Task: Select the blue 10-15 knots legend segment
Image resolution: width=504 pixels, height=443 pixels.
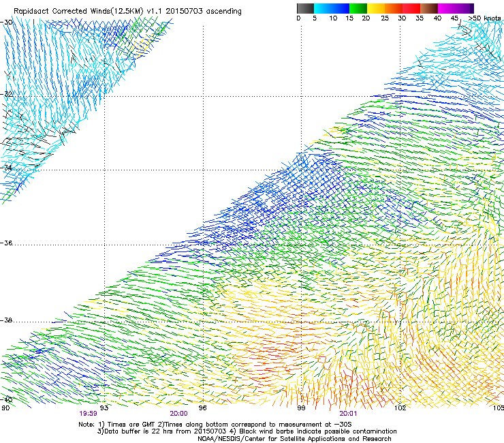Action: 341,8
